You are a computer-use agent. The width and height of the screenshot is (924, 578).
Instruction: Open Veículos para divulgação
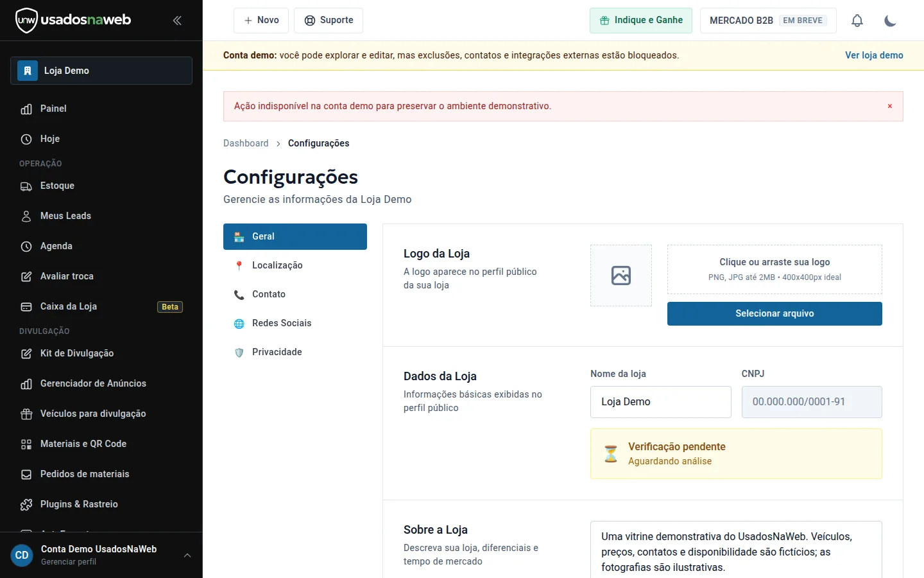point(101,414)
